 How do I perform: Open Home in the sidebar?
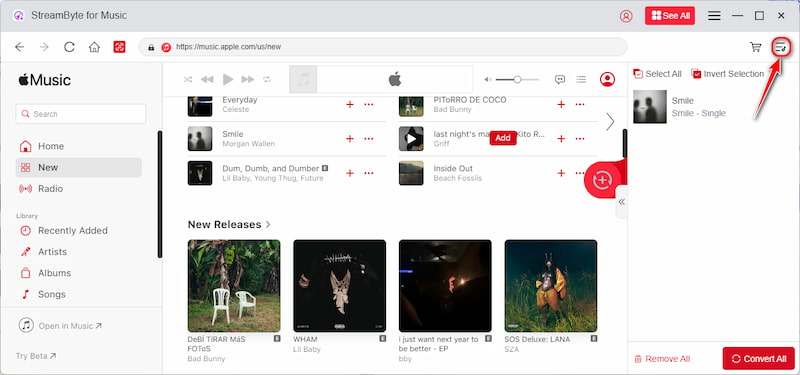(79, 146)
